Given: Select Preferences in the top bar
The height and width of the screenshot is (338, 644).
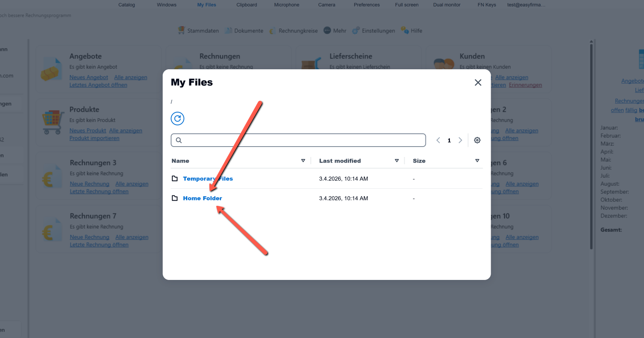Looking at the screenshot, I should pyautogui.click(x=367, y=5).
